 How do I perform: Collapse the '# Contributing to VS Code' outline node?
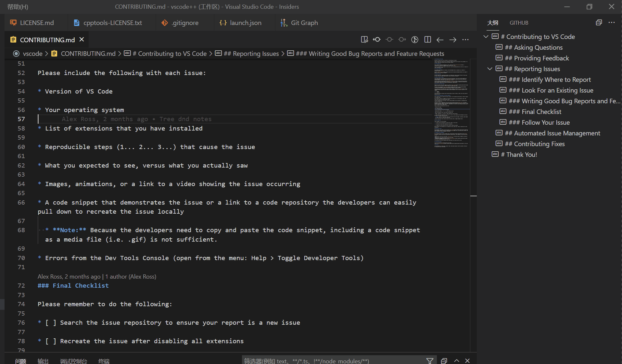pos(486,37)
